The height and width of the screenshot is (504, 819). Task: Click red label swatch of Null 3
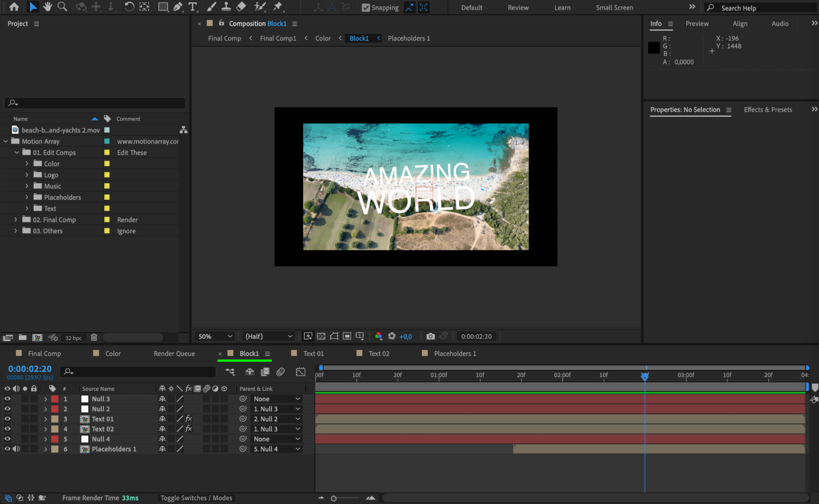click(x=54, y=399)
